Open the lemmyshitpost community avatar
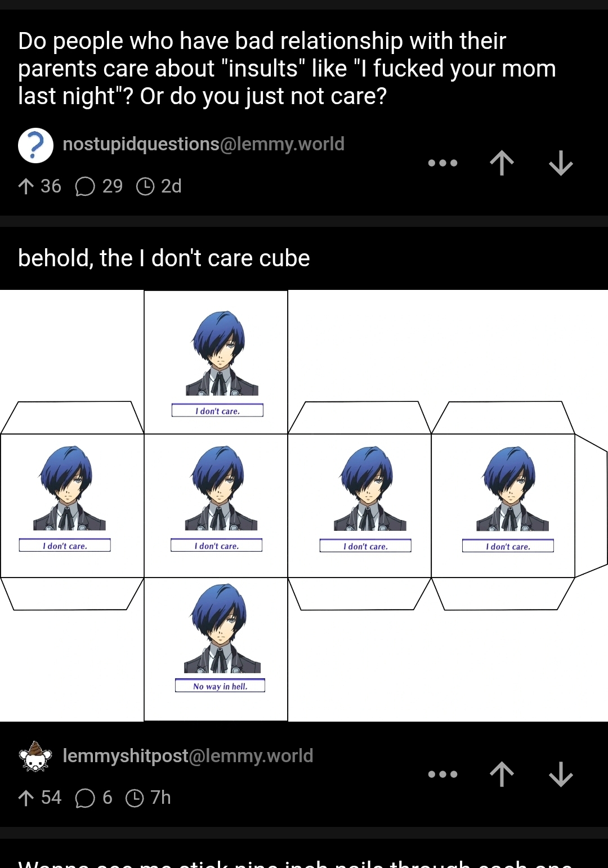Image resolution: width=608 pixels, height=868 pixels. click(35, 757)
